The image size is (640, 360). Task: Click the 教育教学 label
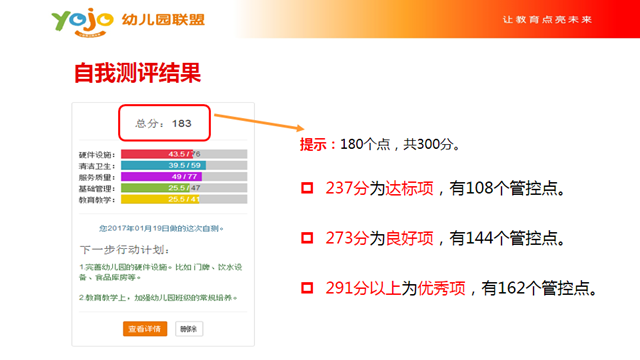(97, 200)
